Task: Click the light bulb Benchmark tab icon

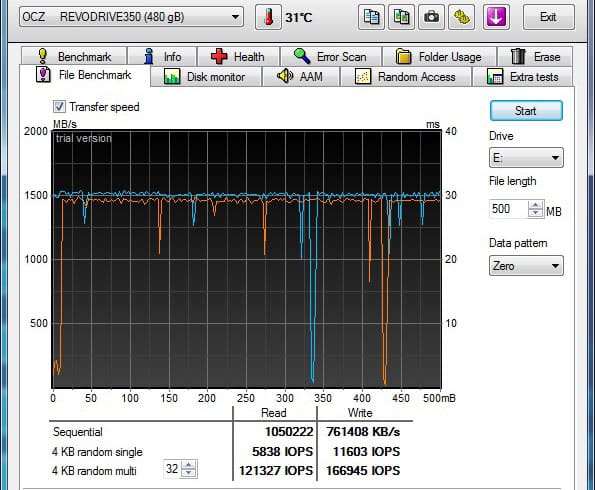Action: [x=42, y=56]
